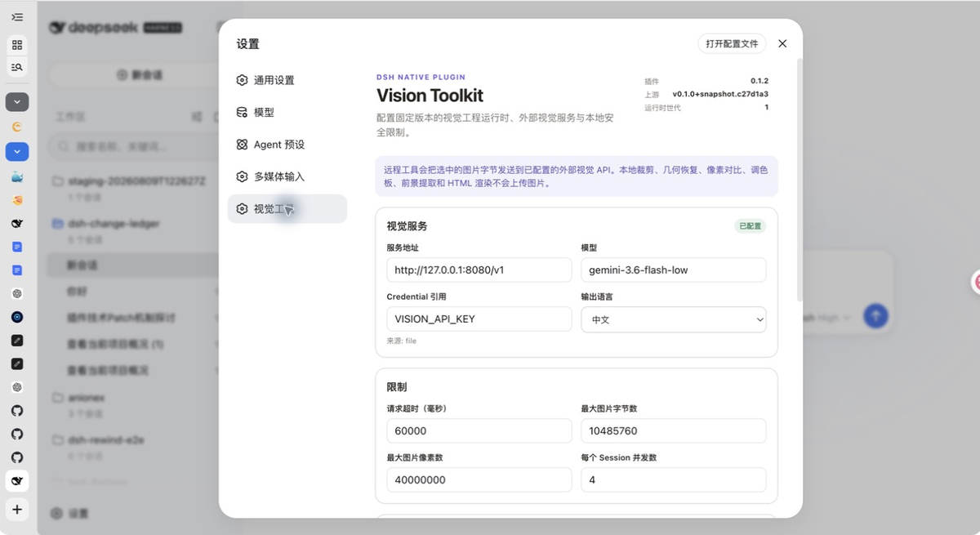Select the highlighted DeepSeek whale icon at rail bottom

tap(17, 481)
